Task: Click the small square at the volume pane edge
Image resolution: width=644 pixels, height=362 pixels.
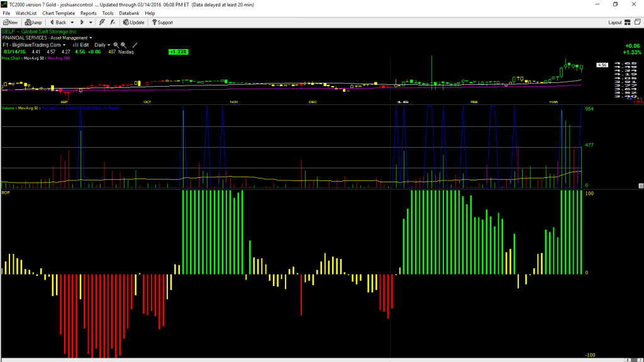Action: pyautogui.click(x=641, y=186)
